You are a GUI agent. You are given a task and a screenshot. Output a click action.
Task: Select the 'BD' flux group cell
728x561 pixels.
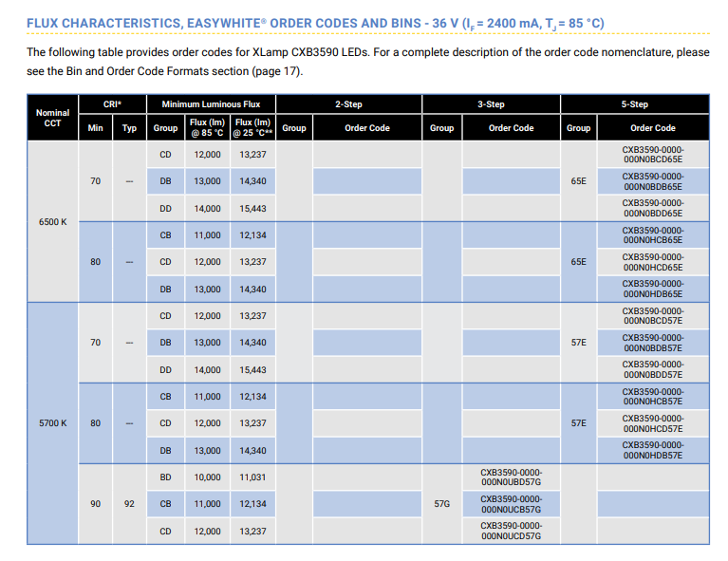click(165, 477)
